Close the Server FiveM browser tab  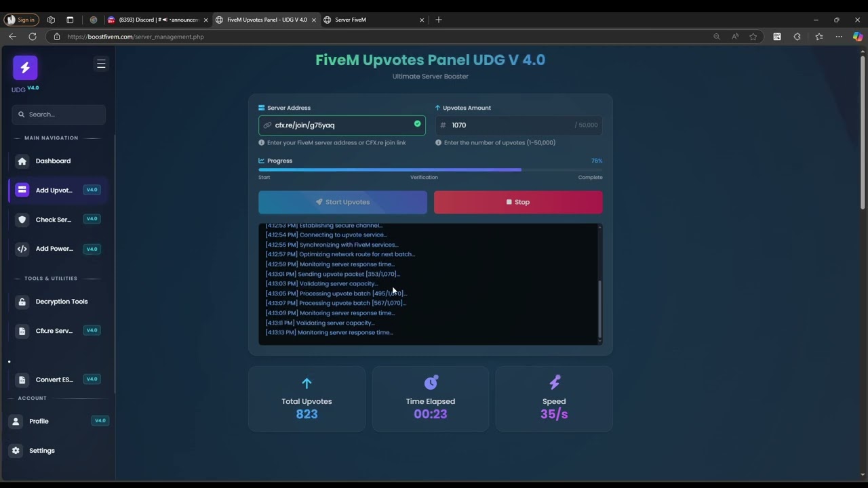coord(422,20)
